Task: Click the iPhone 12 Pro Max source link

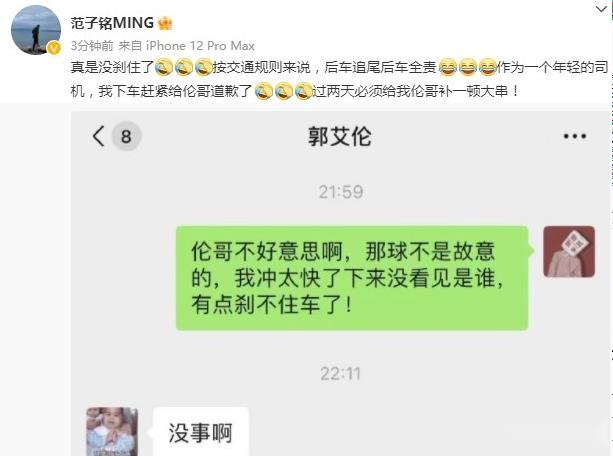Action: click(x=200, y=46)
